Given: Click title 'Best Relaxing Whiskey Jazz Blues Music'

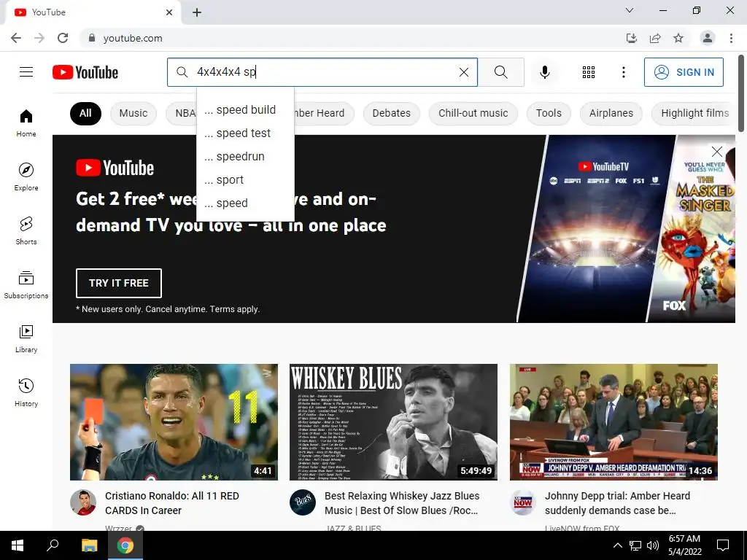Looking at the screenshot, I should coord(402,503).
